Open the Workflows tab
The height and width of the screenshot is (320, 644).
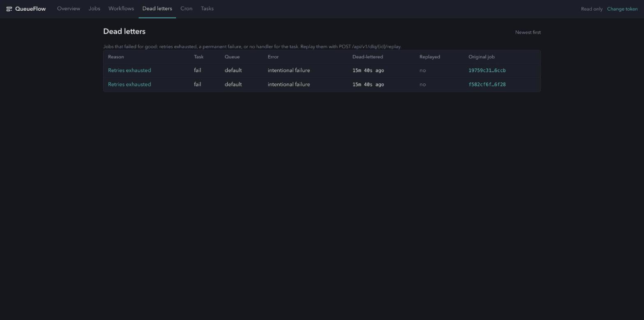(121, 9)
